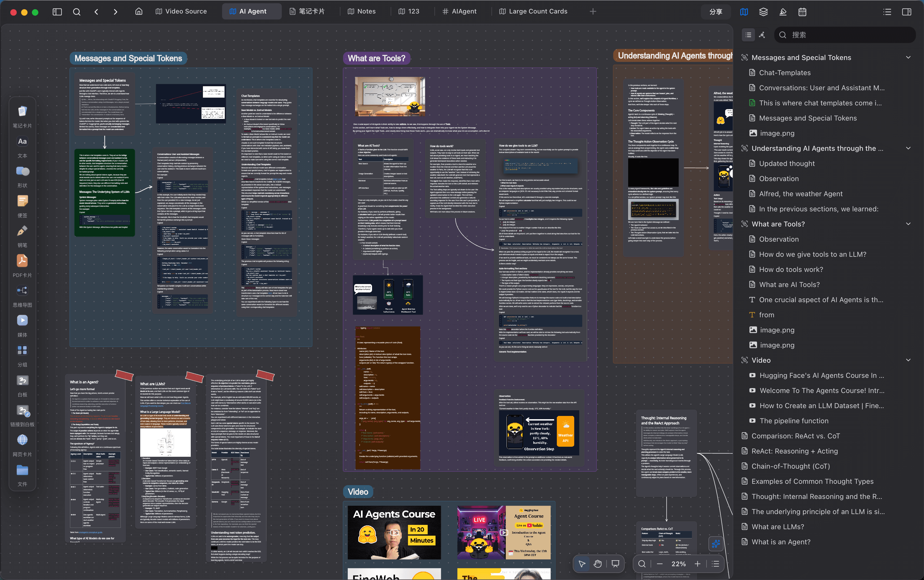The height and width of the screenshot is (580, 924).
Task: Open Chat-Templates in the outline
Action: [x=784, y=73]
